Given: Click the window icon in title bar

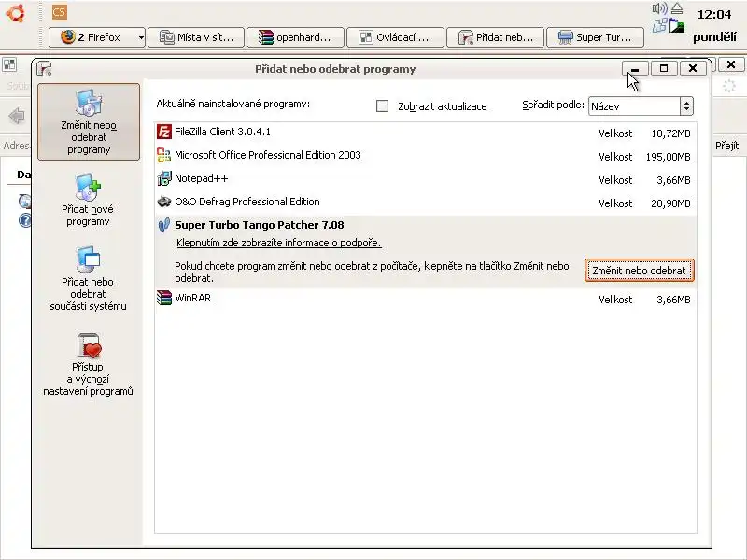Looking at the screenshot, I should [44, 69].
